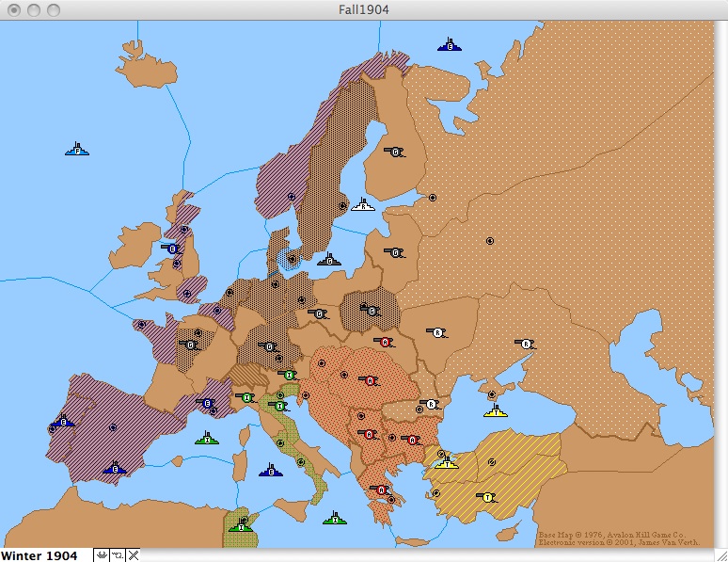
Task: Click the German army in Finland
Action: (x=395, y=152)
